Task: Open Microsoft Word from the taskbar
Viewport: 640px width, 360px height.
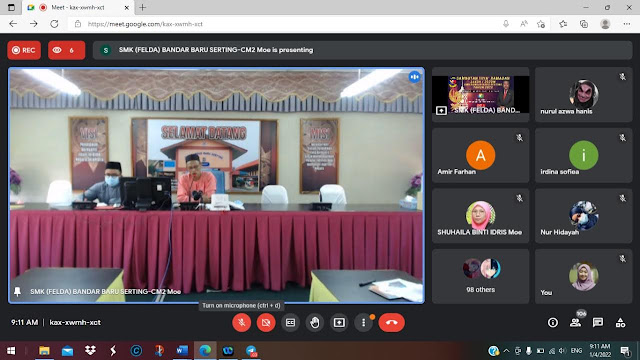Action: click(182, 351)
